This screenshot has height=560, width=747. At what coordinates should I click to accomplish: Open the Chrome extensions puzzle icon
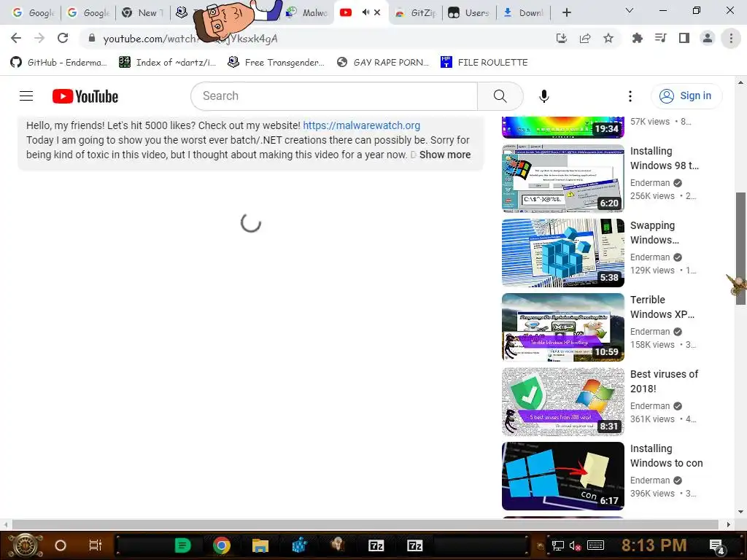pos(637,38)
